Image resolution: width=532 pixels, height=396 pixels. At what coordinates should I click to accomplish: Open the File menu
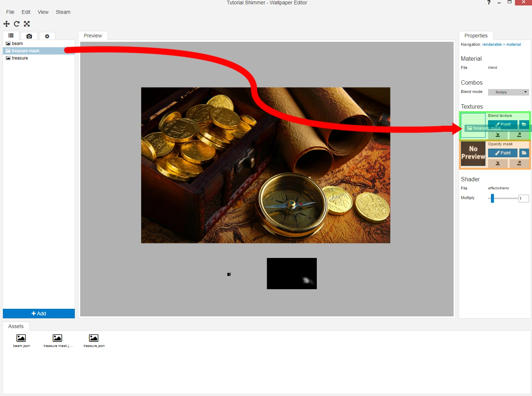(x=10, y=12)
